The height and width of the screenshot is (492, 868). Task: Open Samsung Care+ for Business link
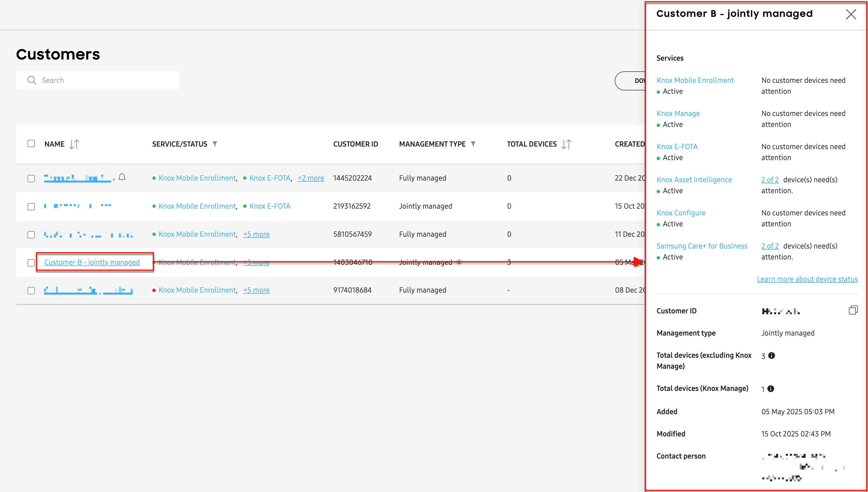pos(702,246)
